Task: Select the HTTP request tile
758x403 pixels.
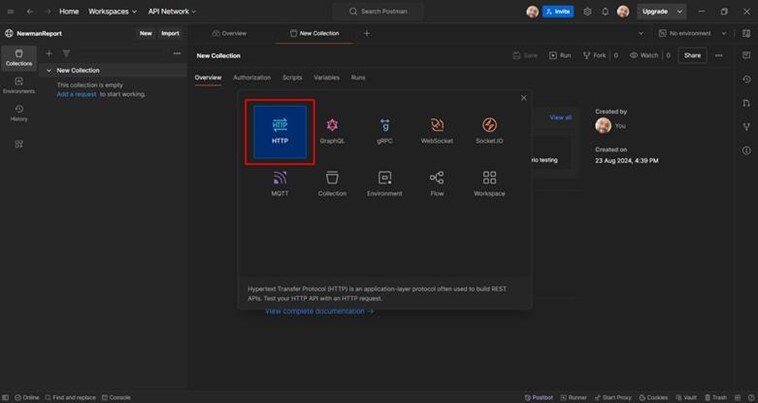Action: 279,130
